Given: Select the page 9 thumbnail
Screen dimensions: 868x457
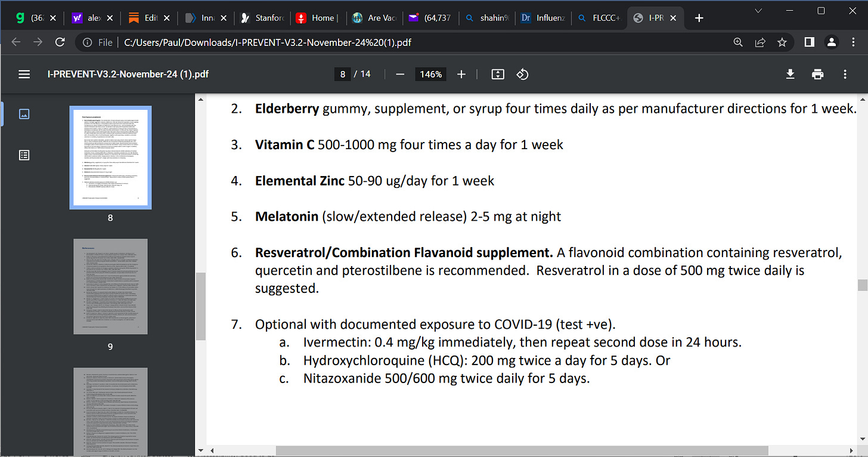Looking at the screenshot, I should (x=110, y=285).
